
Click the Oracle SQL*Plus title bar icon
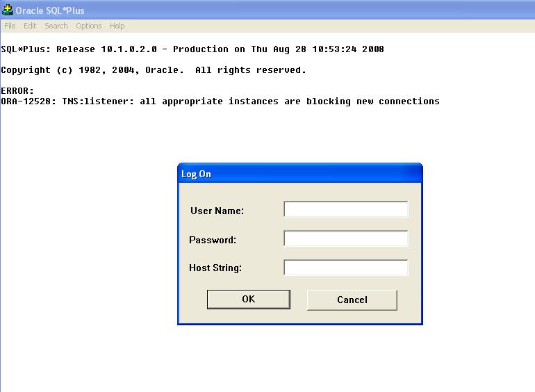tap(8, 10)
